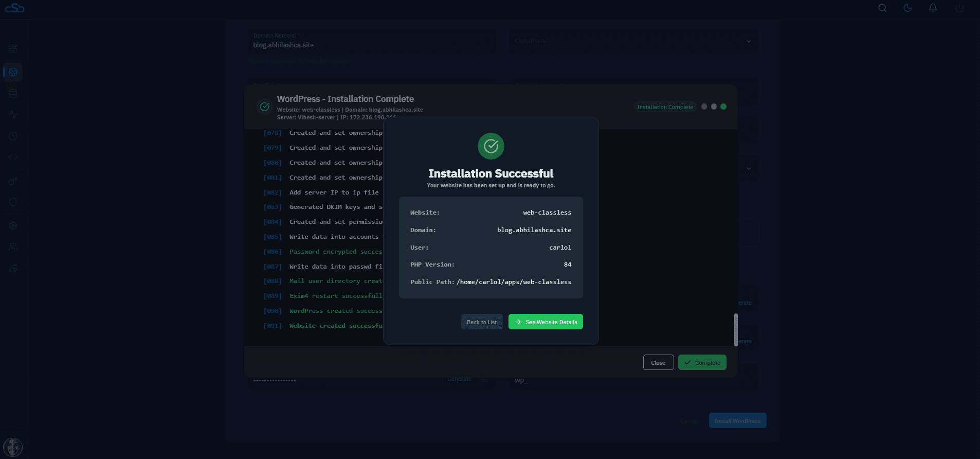Click Back to List button
Viewport: 980px width, 459px height.
click(482, 322)
